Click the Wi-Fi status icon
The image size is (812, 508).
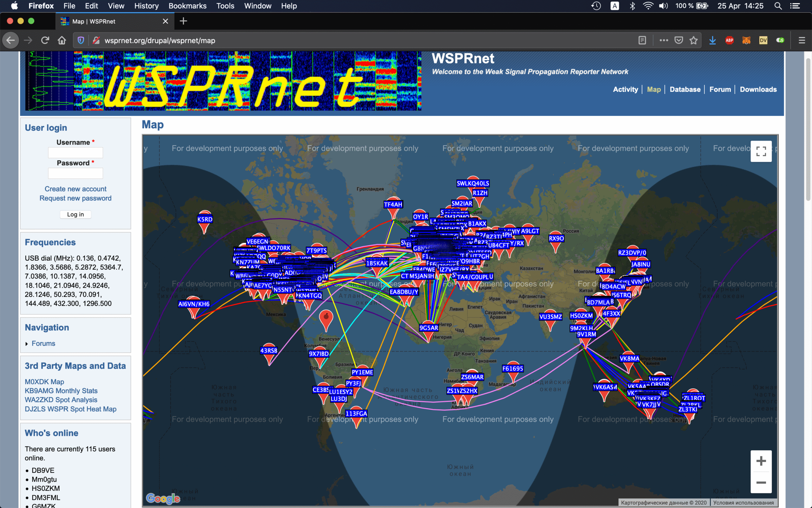(648, 6)
